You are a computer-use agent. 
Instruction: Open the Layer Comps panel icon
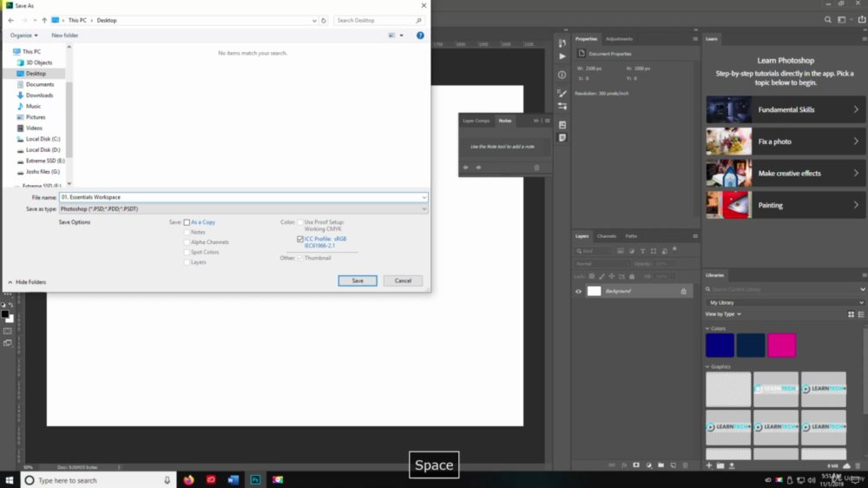562,125
